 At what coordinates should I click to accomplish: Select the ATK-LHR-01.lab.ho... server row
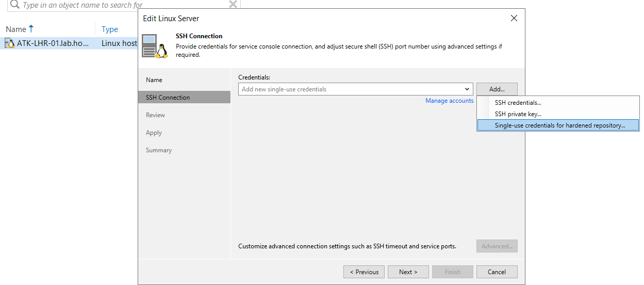pyautogui.click(x=53, y=43)
